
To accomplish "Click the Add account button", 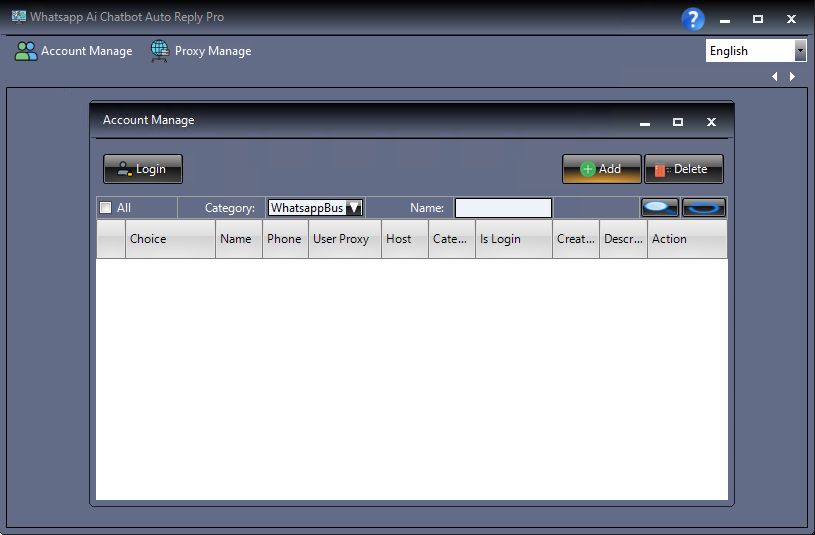I will coord(601,169).
